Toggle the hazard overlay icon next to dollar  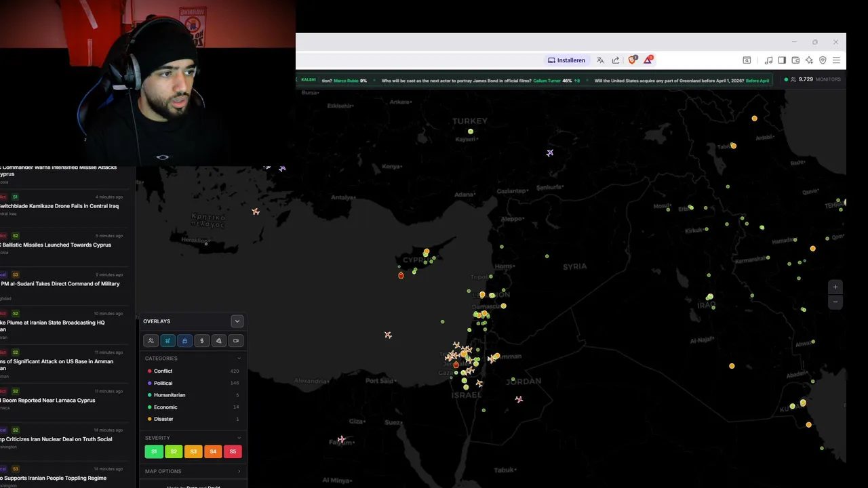coord(218,341)
